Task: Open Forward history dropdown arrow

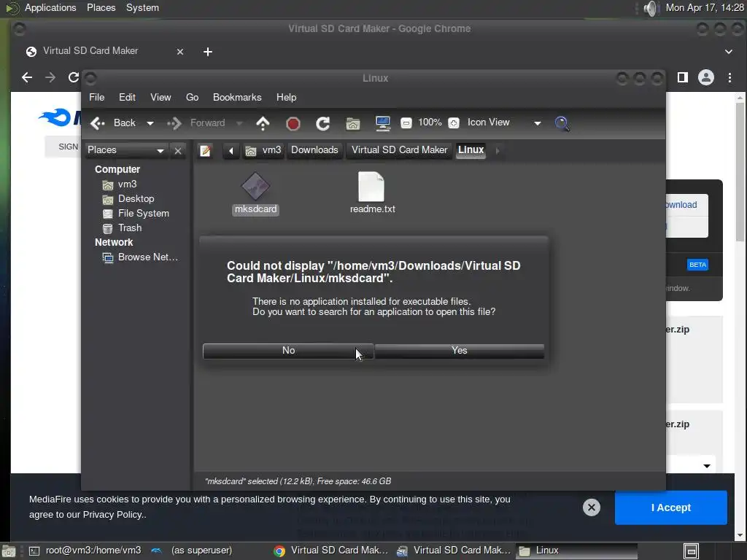Action: (239, 123)
